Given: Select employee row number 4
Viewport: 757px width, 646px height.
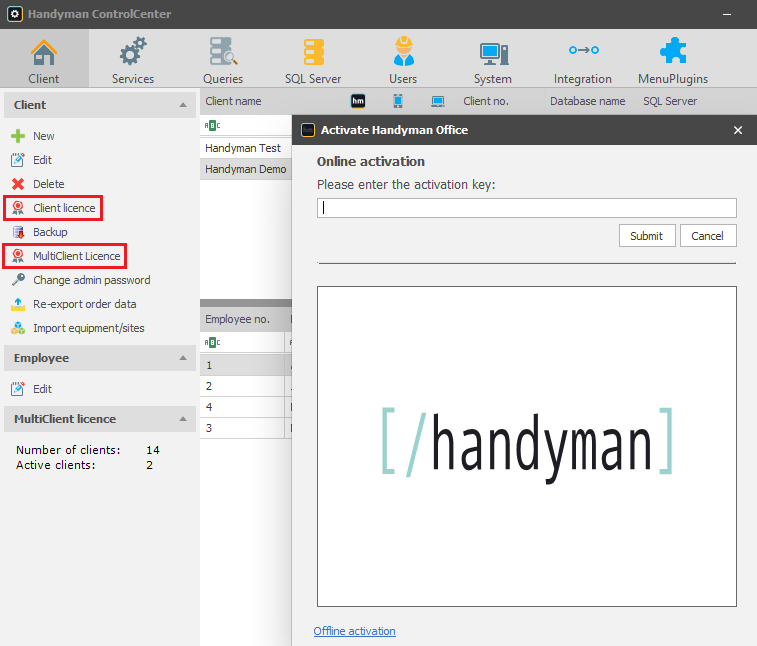Looking at the screenshot, I should (x=246, y=407).
